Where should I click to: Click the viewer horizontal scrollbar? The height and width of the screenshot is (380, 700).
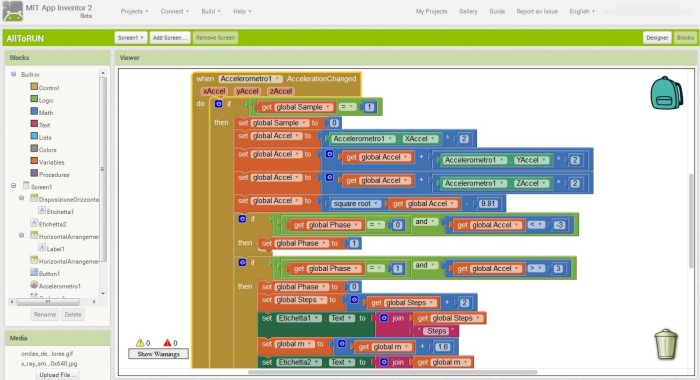392,372
